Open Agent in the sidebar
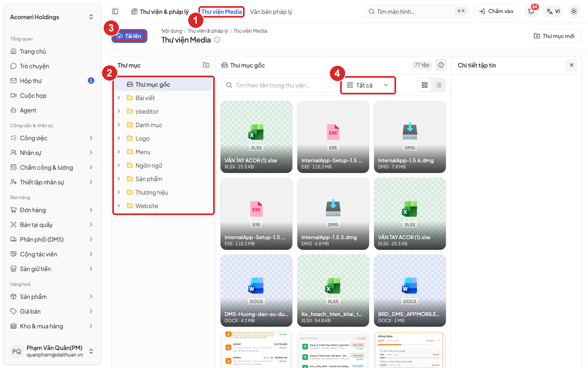588x368 pixels. [x=52, y=110]
